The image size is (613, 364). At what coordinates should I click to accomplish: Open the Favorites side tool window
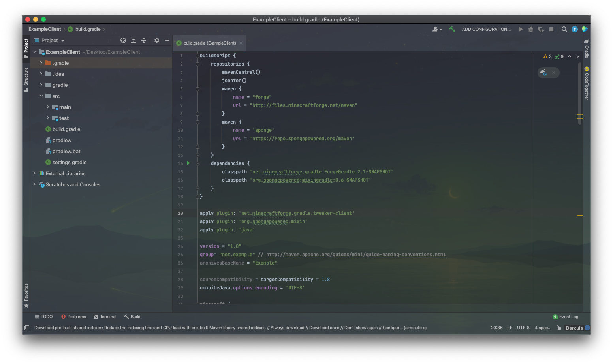[x=26, y=295]
